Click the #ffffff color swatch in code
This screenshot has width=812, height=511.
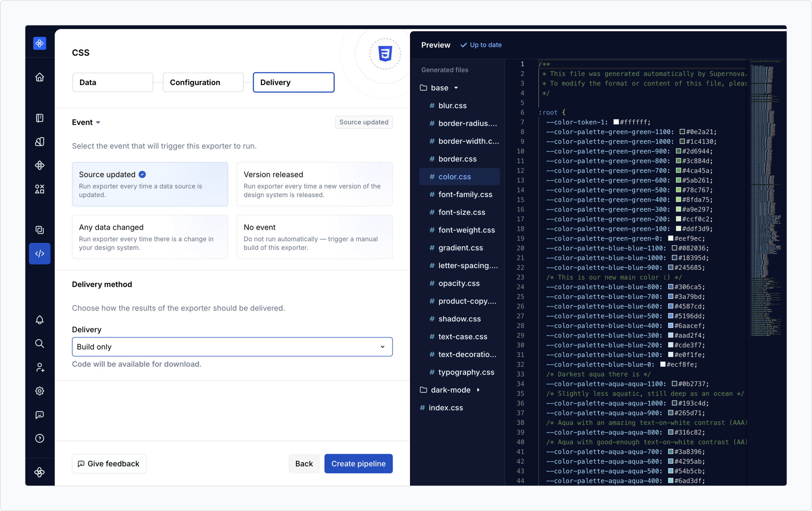click(x=616, y=122)
